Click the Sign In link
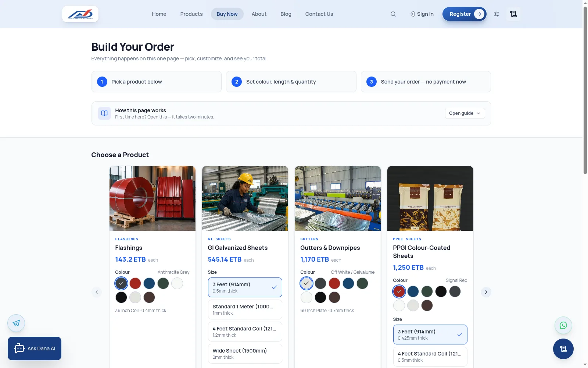 [421, 14]
